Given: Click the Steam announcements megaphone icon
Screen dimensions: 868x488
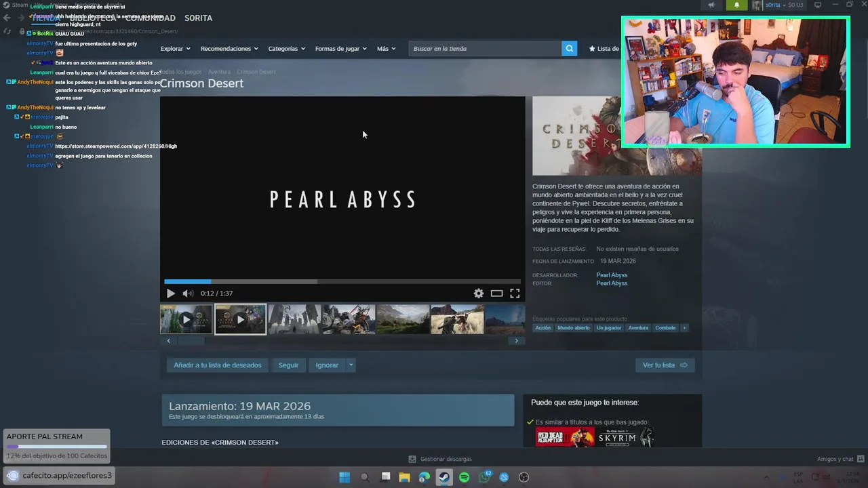Looking at the screenshot, I should [711, 5].
